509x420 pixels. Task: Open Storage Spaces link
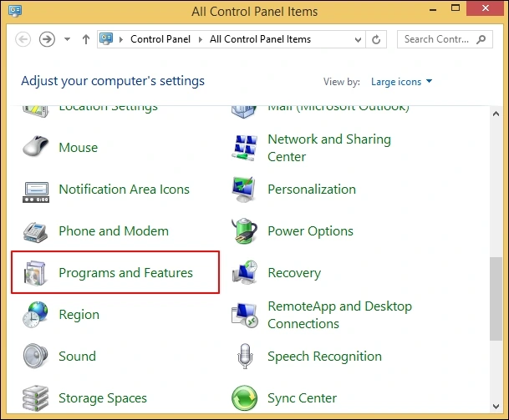[103, 398]
